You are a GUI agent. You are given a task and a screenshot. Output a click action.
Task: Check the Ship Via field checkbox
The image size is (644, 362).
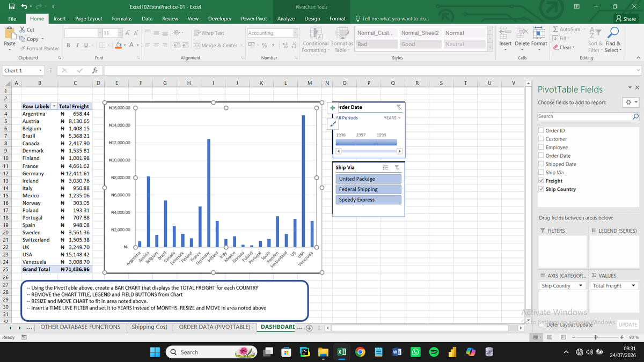[x=541, y=172]
